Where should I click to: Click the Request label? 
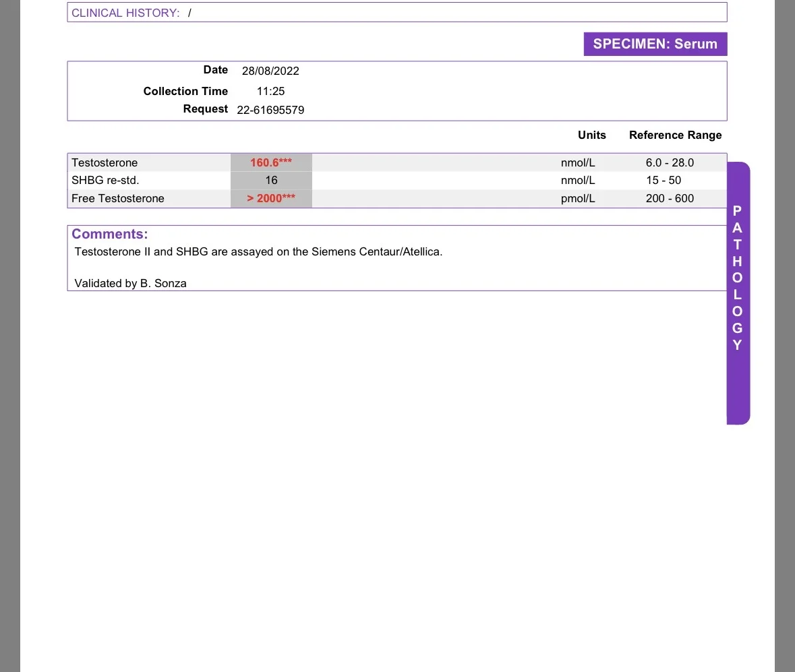[206, 109]
